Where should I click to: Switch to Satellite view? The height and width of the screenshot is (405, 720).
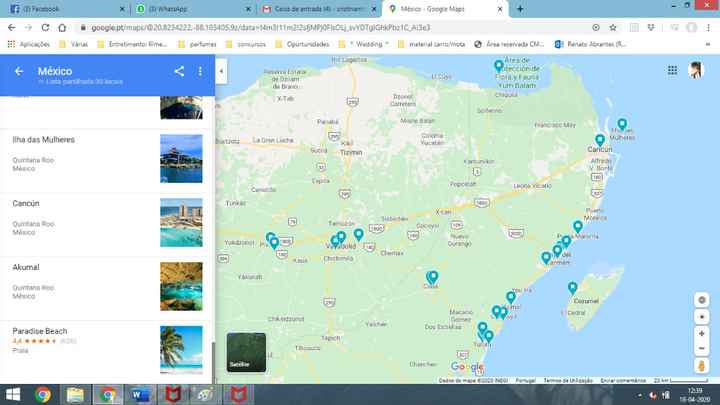[246, 352]
